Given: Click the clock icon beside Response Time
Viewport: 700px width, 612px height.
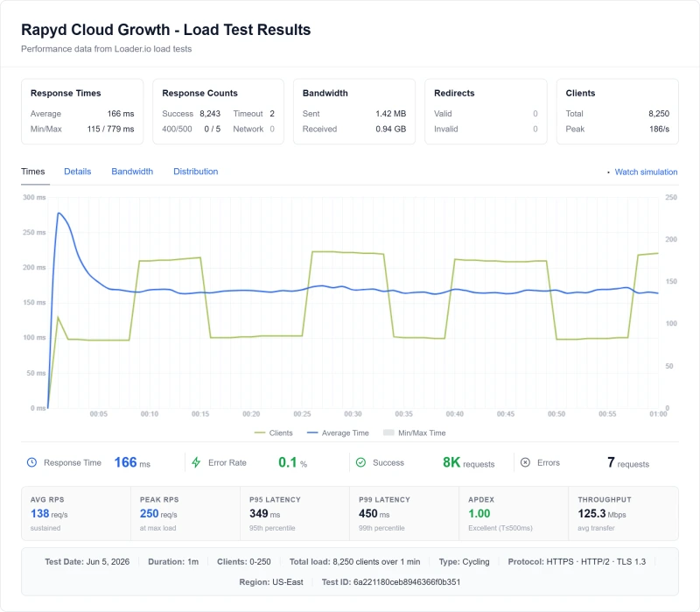Looking at the screenshot, I should point(31,463).
